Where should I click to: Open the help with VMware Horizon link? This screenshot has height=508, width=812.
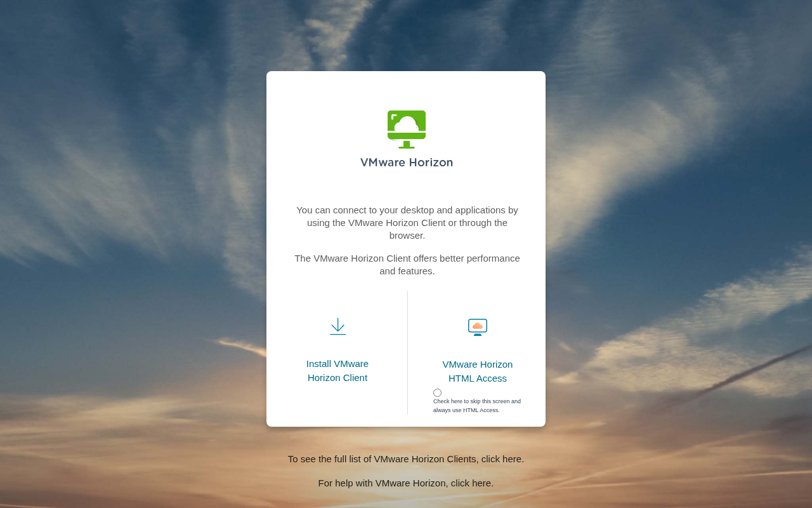pos(406,483)
